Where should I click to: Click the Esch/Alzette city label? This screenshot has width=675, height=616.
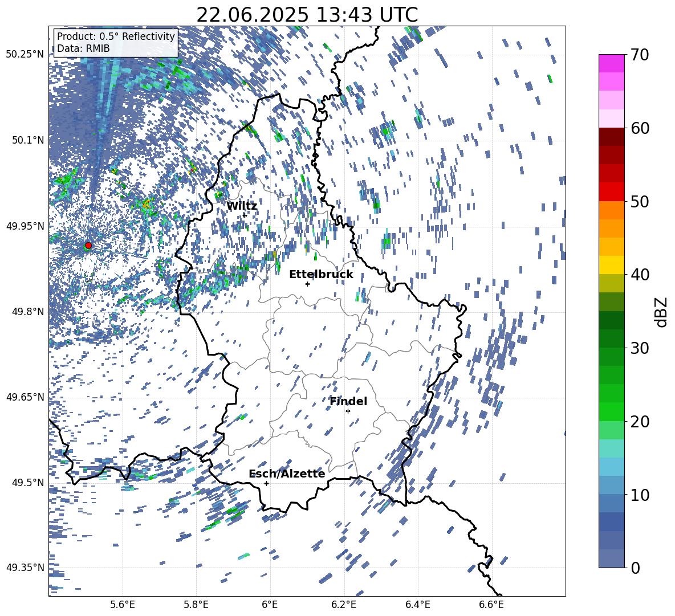pos(287,474)
